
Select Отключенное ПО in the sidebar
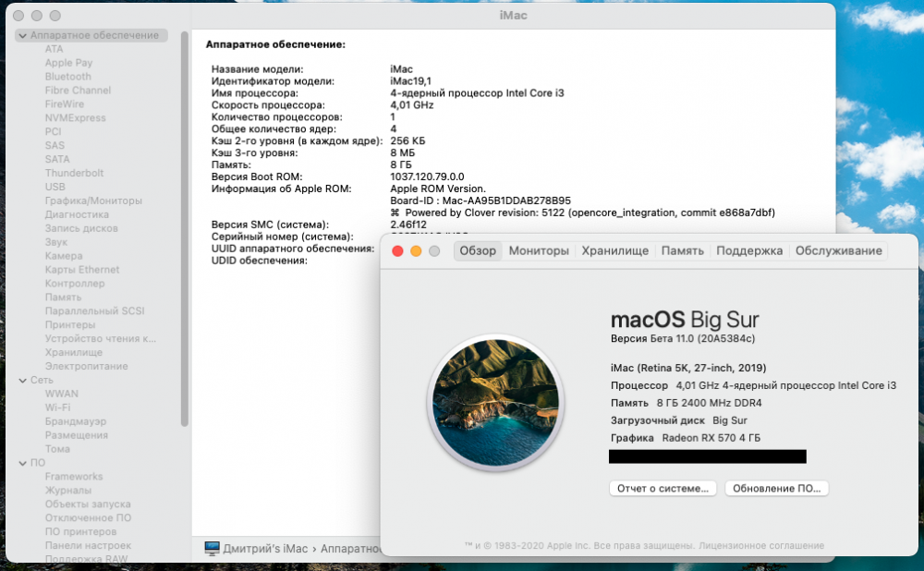(x=89, y=517)
